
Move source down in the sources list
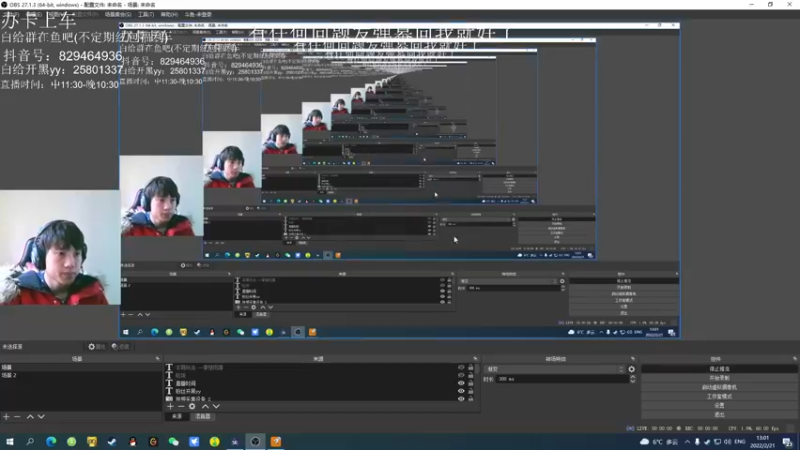click(x=216, y=407)
